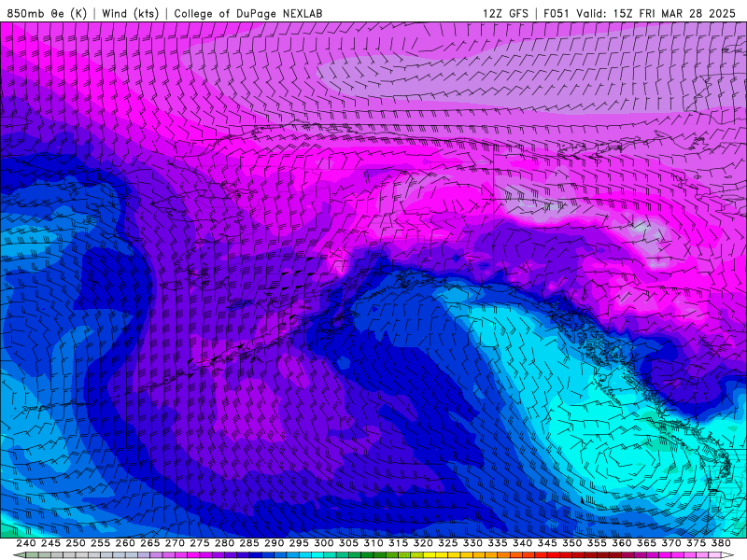Select the 240 value on color scale

[x=26, y=543]
